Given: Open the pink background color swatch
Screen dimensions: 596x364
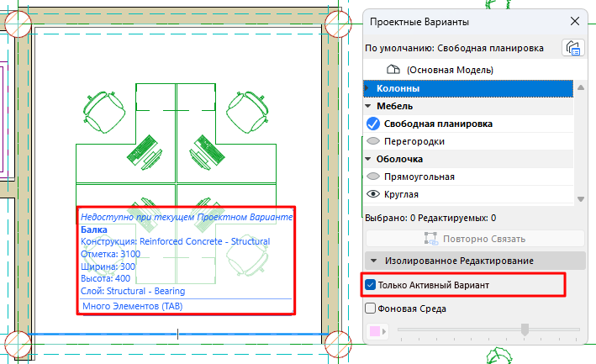Looking at the screenshot, I should tap(377, 331).
